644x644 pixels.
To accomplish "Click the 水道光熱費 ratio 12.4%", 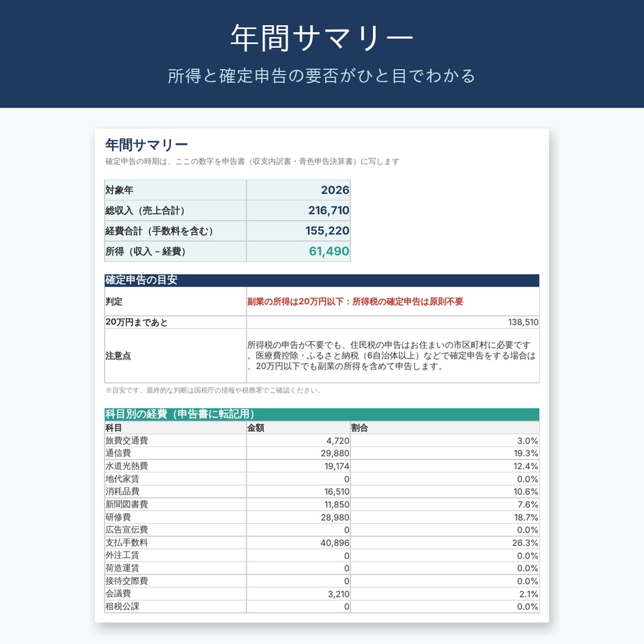I will coord(526,466).
